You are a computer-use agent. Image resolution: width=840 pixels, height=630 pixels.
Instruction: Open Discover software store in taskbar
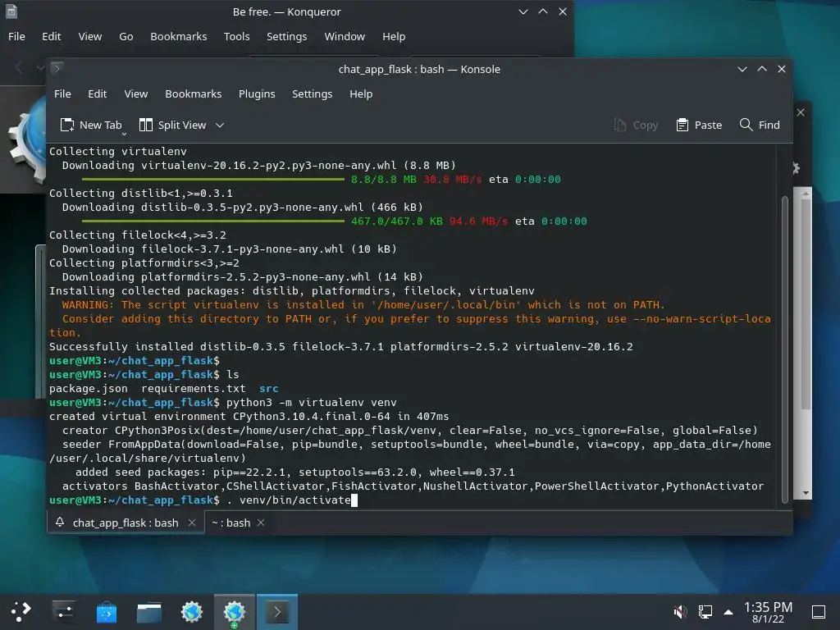tap(107, 611)
